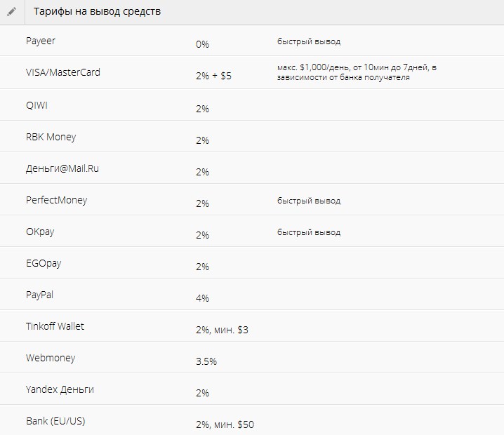Click the 3.5% Webmoney fee value
The width and height of the screenshot is (504, 435).
tap(206, 361)
